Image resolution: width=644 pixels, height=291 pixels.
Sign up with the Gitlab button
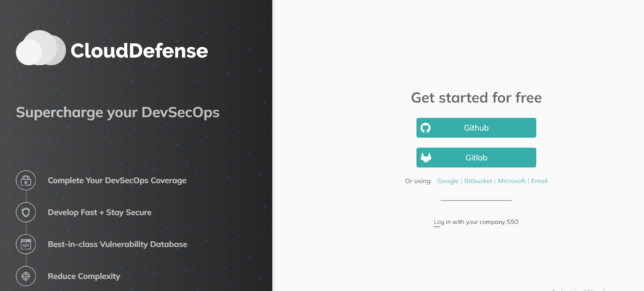476,158
